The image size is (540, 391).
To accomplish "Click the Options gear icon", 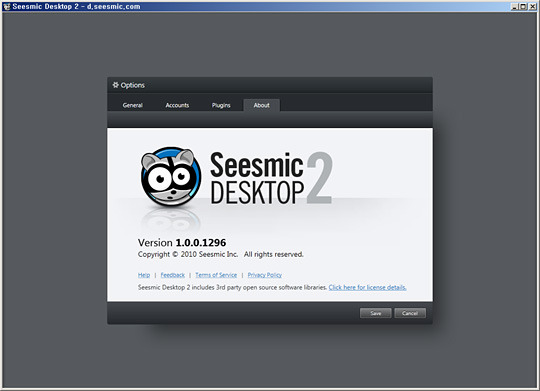I will [115, 85].
